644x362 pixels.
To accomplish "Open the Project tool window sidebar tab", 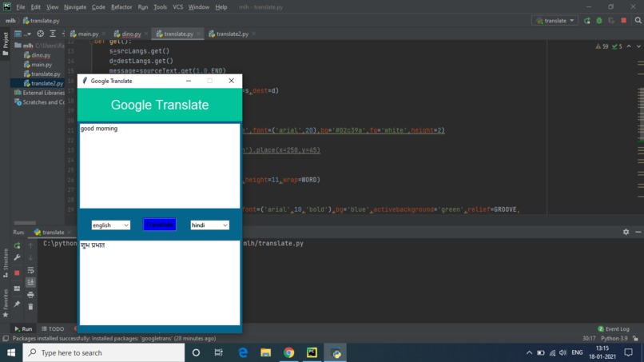I will 6,44.
